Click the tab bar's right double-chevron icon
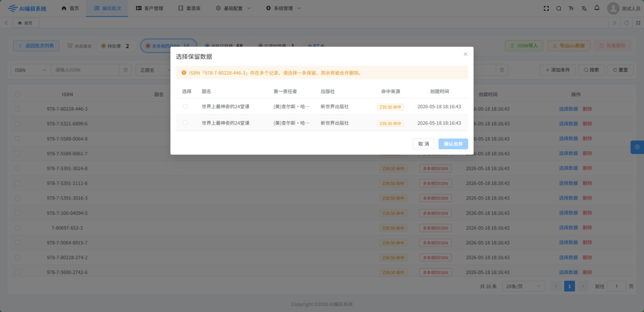 (x=615, y=23)
